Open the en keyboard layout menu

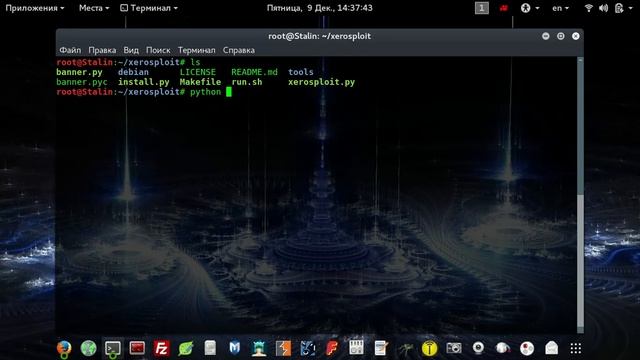(x=560, y=8)
